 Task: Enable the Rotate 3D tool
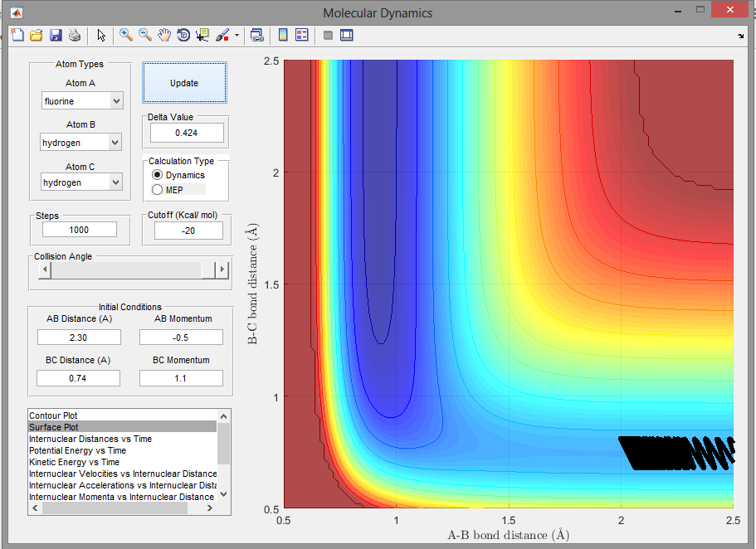coord(183,35)
